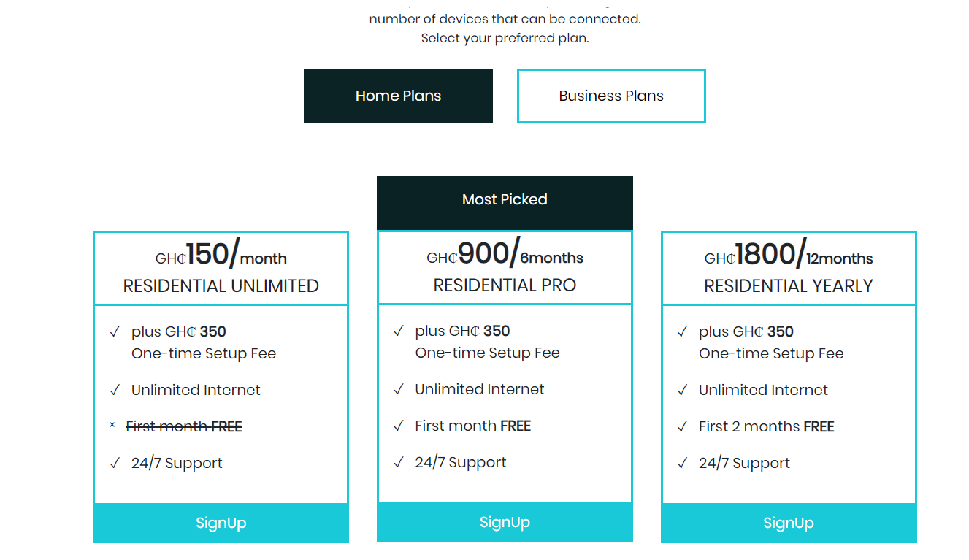Click checkmark next to Unlimited Internet in Residential Unlimited

[x=115, y=391]
